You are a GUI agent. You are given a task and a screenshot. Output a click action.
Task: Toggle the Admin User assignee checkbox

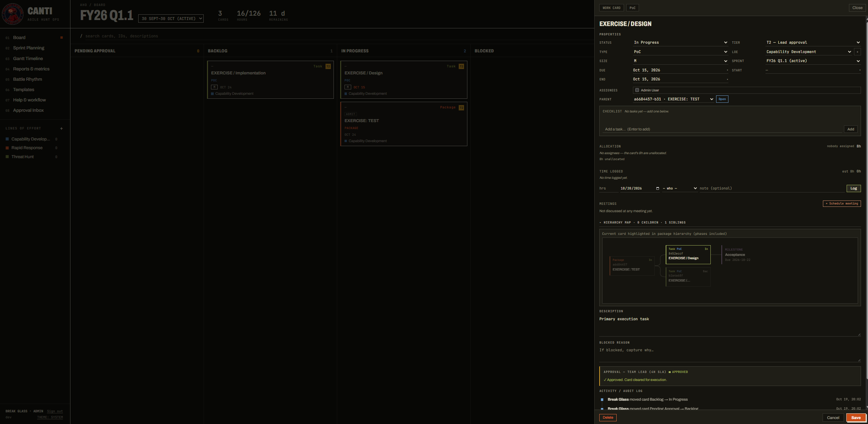click(x=637, y=90)
